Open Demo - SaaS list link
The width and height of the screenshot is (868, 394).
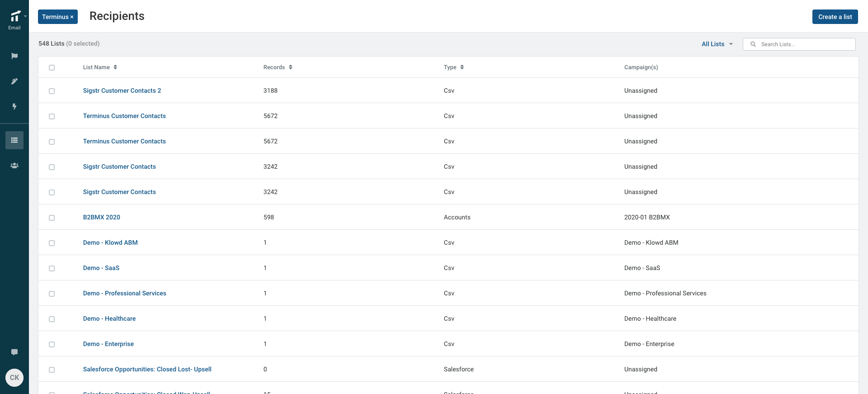point(101,268)
